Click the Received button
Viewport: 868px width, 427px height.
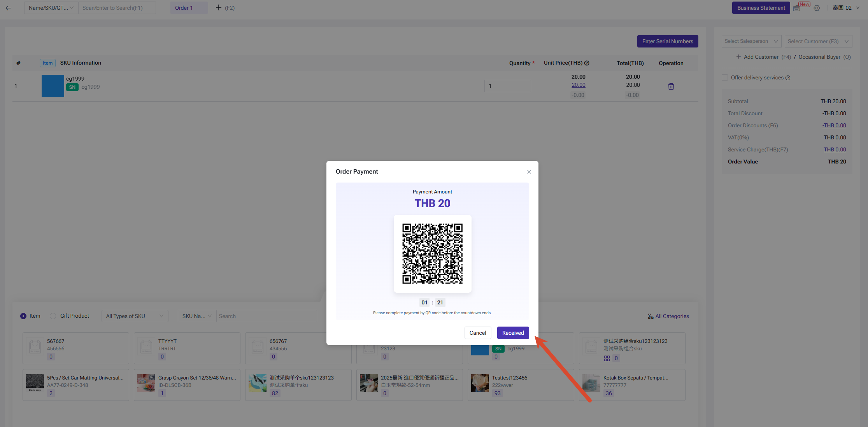click(513, 333)
